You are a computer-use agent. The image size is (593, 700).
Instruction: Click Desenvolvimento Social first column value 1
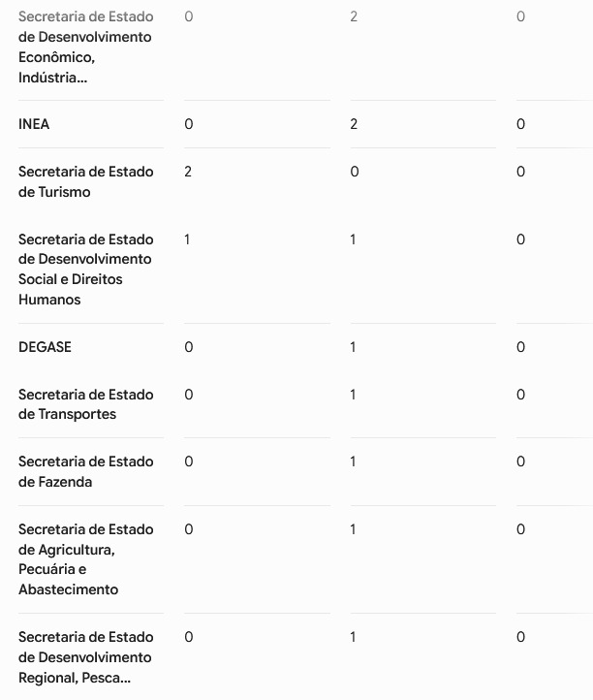[x=187, y=239]
